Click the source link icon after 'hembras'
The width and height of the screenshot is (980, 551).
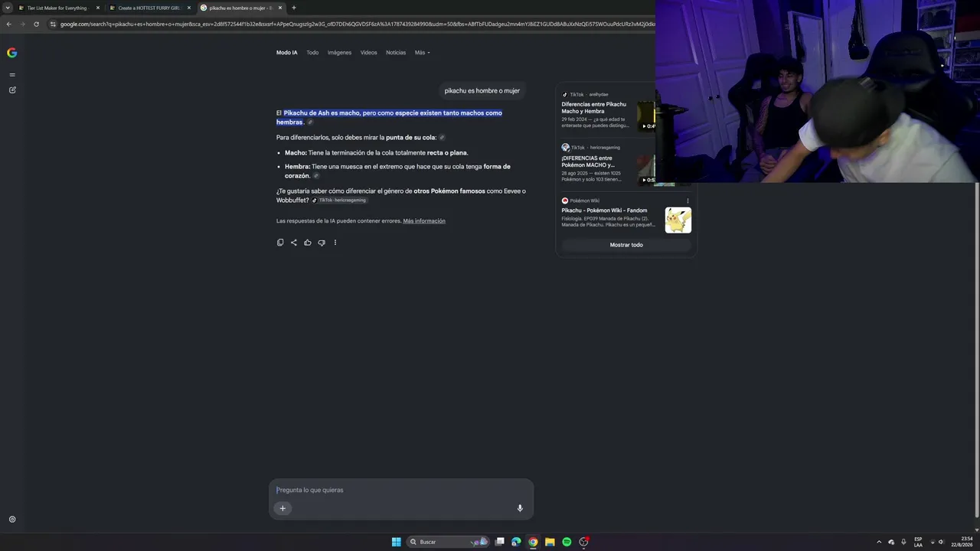coord(310,122)
